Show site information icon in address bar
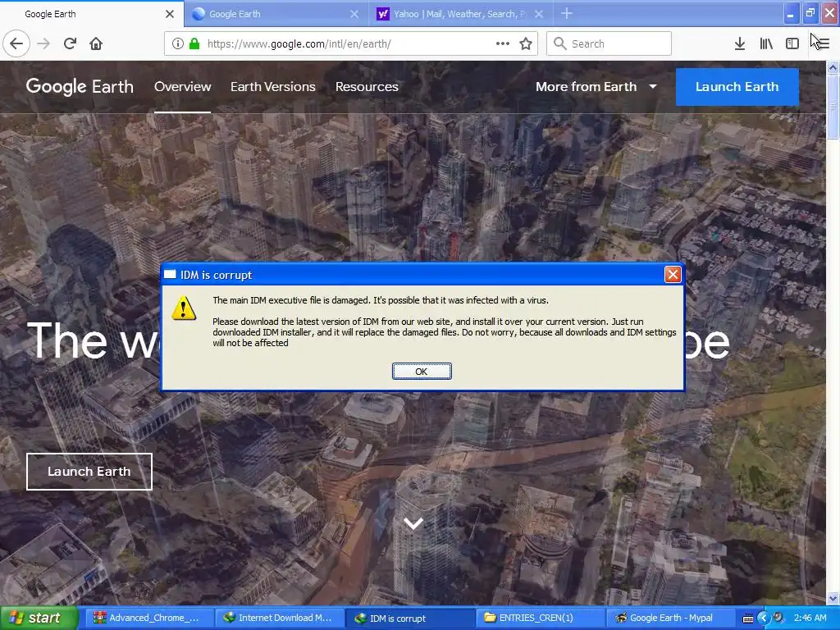 [177, 43]
